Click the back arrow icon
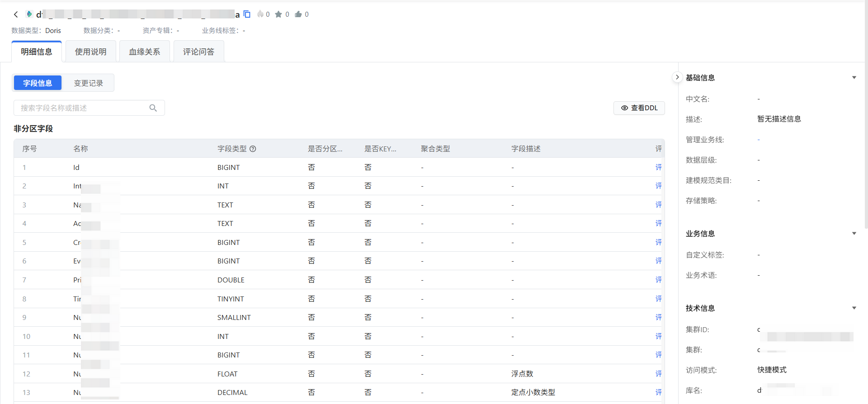868x404 pixels. 16,14
